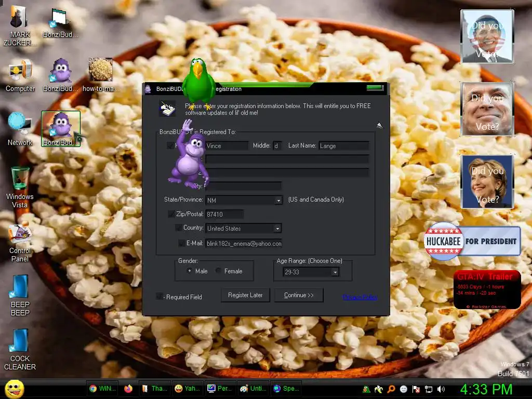The image size is (532, 399).
Task: Switch to Per... taskbar window
Action: click(220, 389)
